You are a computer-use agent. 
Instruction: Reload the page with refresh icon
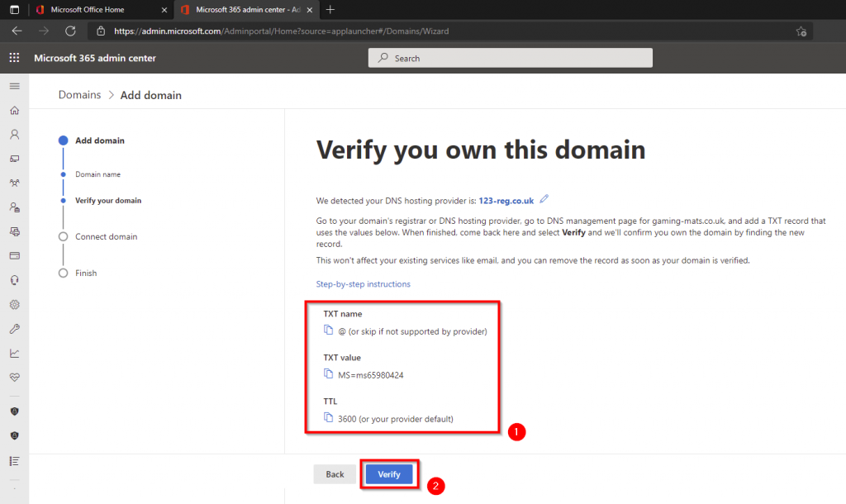[70, 31]
